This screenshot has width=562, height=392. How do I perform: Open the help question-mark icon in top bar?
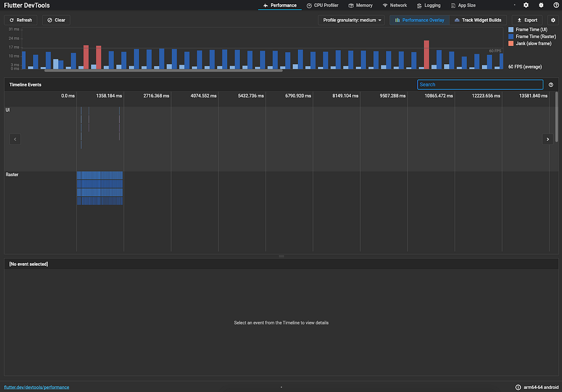(x=556, y=5)
